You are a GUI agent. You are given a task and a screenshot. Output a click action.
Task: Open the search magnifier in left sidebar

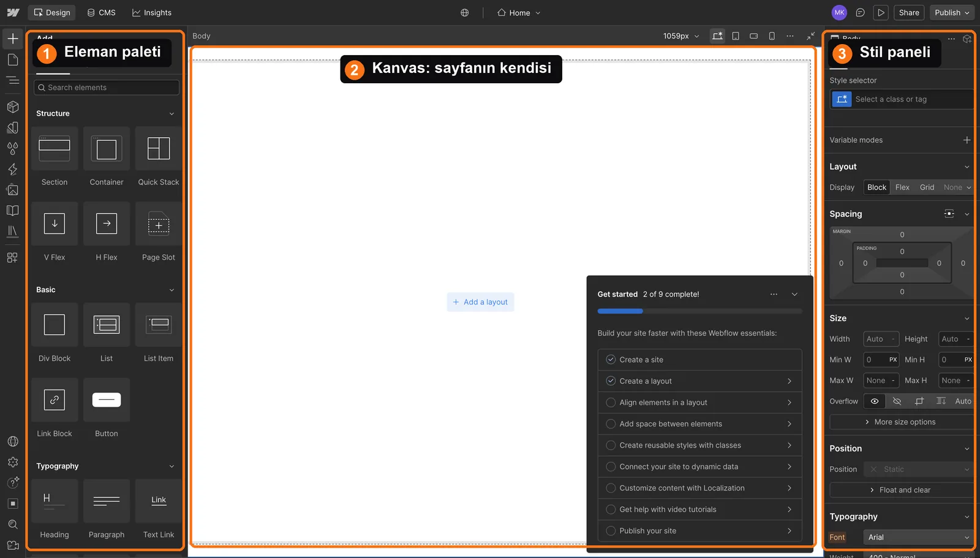click(x=12, y=524)
